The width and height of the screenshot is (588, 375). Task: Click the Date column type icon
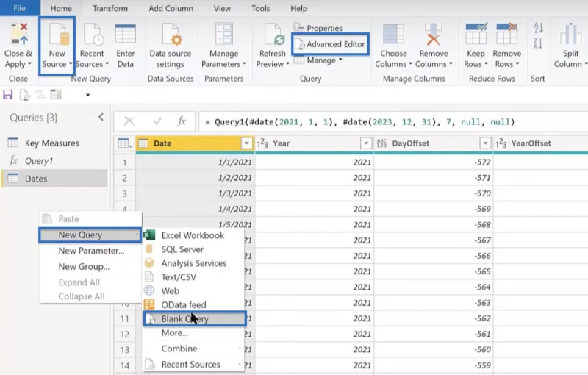tap(143, 143)
